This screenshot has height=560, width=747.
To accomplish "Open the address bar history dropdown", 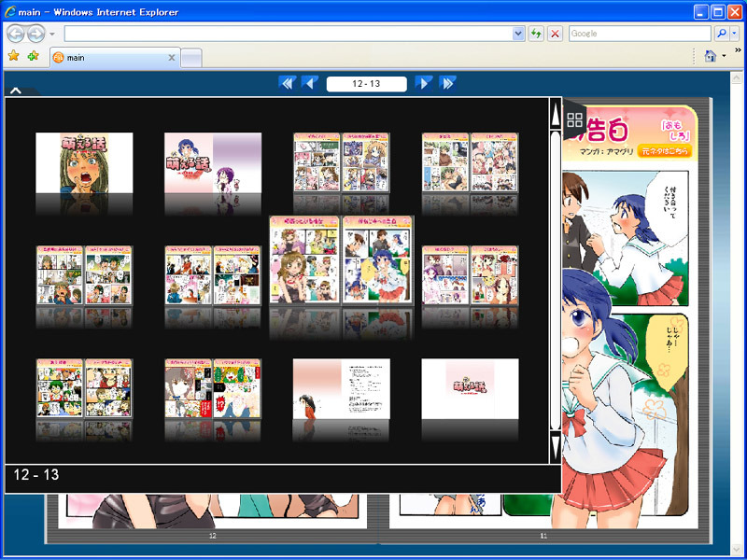I will click(518, 34).
